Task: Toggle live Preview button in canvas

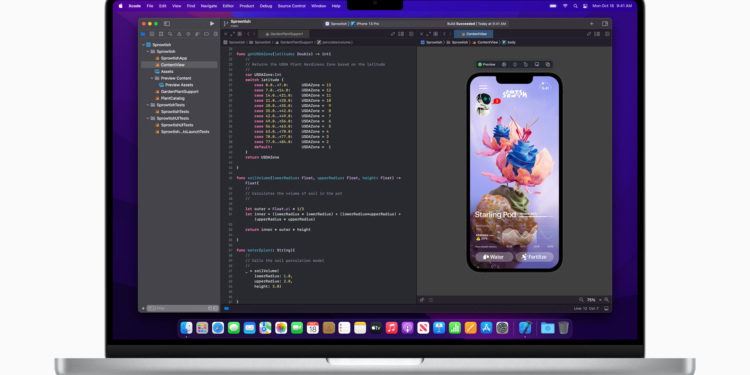Action: click(x=487, y=64)
